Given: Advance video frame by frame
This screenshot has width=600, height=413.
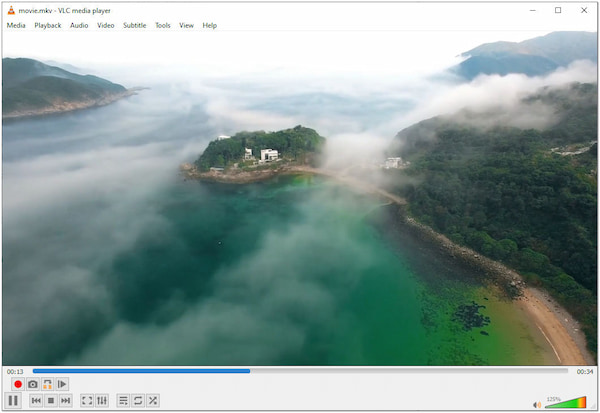Looking at the screenshot, I should pos(62,384).
